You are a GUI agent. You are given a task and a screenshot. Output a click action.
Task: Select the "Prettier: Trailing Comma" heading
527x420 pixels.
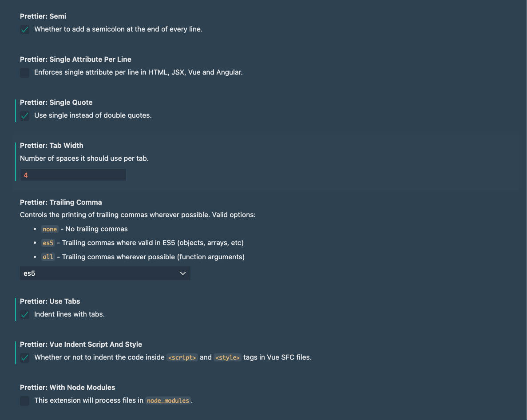(x=61, y=202)
